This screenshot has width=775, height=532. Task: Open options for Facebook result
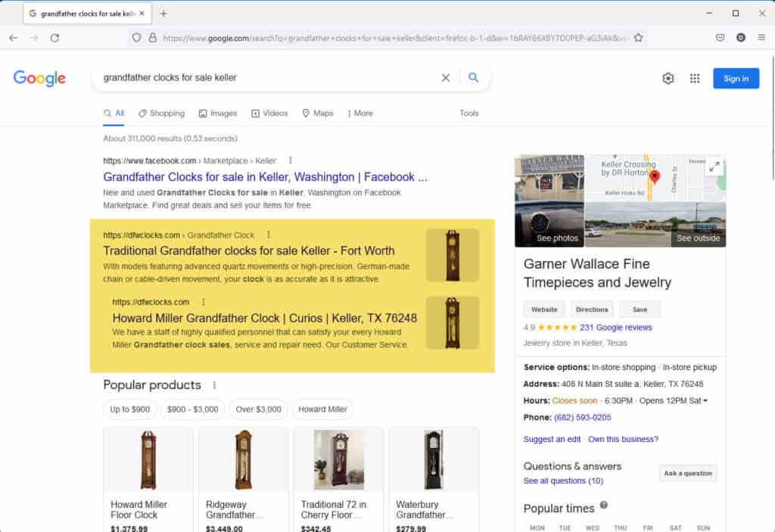pos(291,160)
